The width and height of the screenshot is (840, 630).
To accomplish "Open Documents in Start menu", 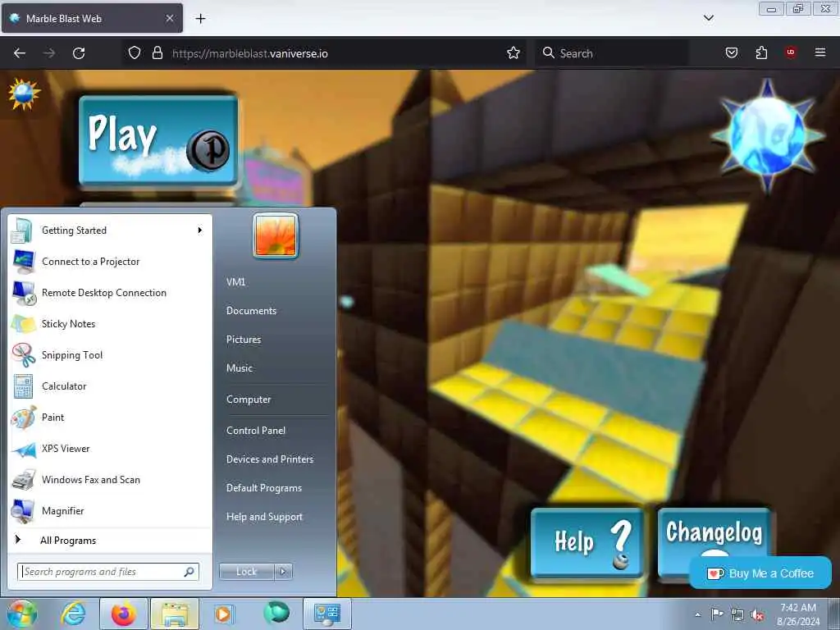I will pos(251,311).
